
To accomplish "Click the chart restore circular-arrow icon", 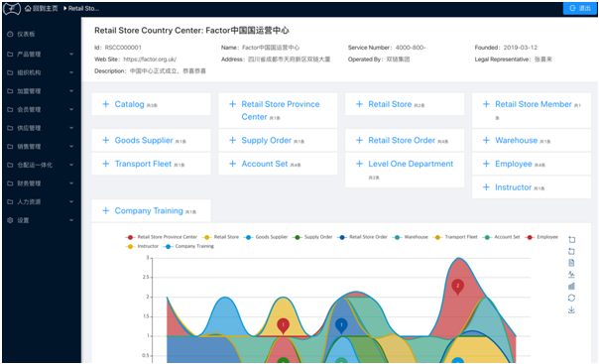I will [571, 298].
